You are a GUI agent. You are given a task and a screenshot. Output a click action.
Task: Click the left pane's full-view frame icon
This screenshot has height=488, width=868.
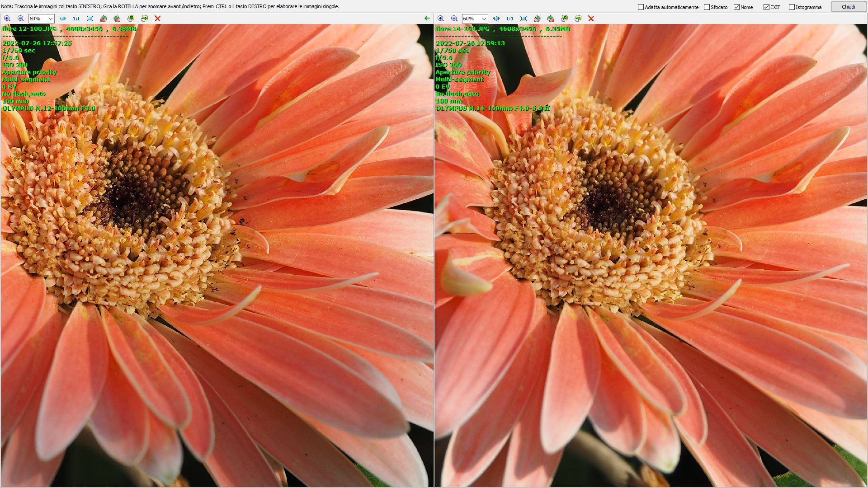[90, 19]
